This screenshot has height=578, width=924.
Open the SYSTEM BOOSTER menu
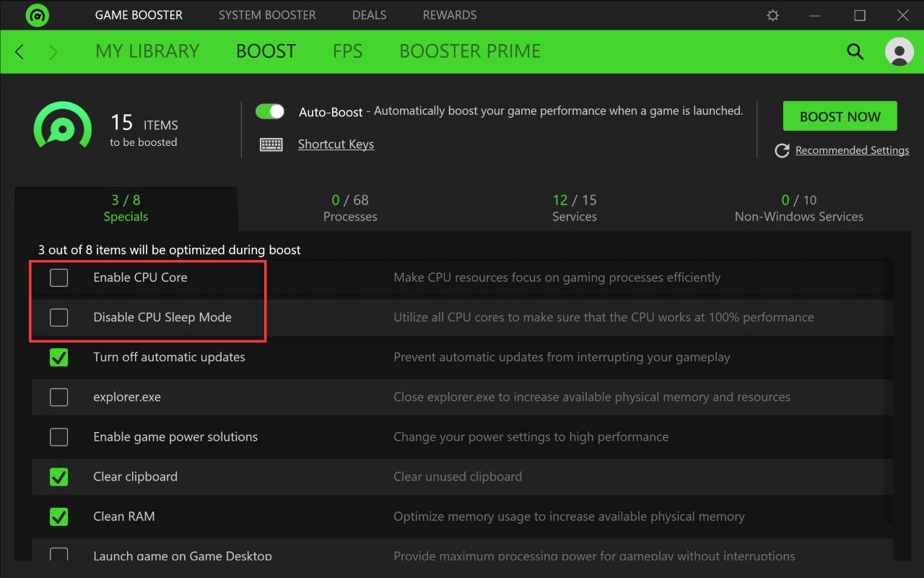[x=267, y=15]
